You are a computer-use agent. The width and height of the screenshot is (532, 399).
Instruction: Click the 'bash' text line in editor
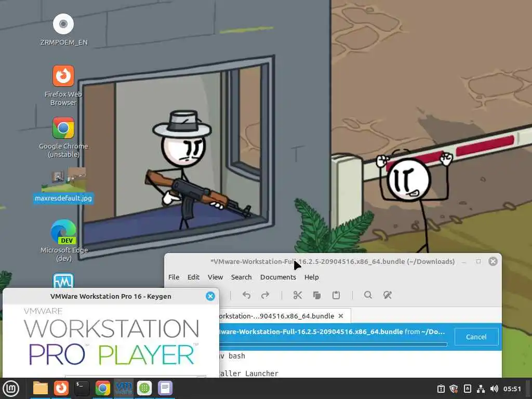tap(237, 356)
